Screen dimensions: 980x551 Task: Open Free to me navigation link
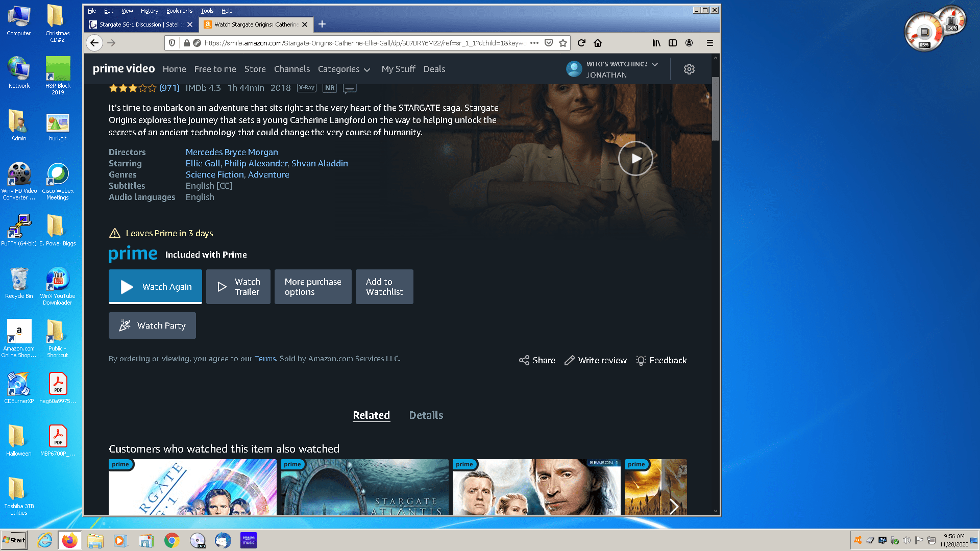pos(215,69)
